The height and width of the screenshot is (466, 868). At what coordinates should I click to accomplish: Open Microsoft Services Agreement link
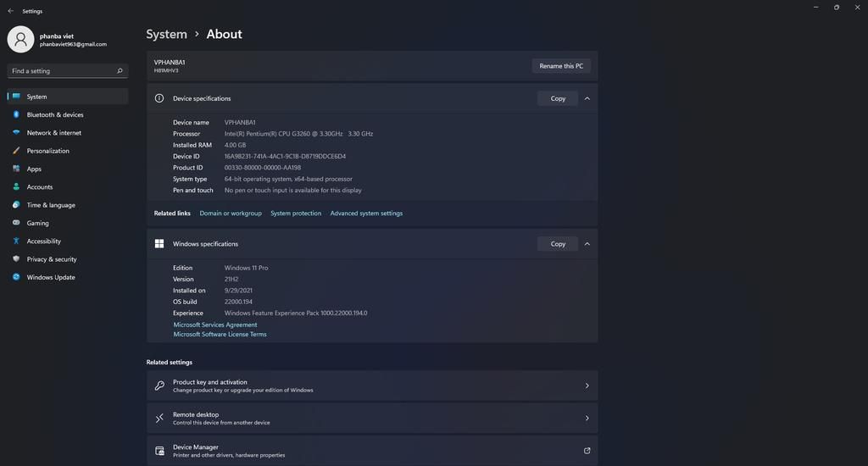[x=215, y=325]
